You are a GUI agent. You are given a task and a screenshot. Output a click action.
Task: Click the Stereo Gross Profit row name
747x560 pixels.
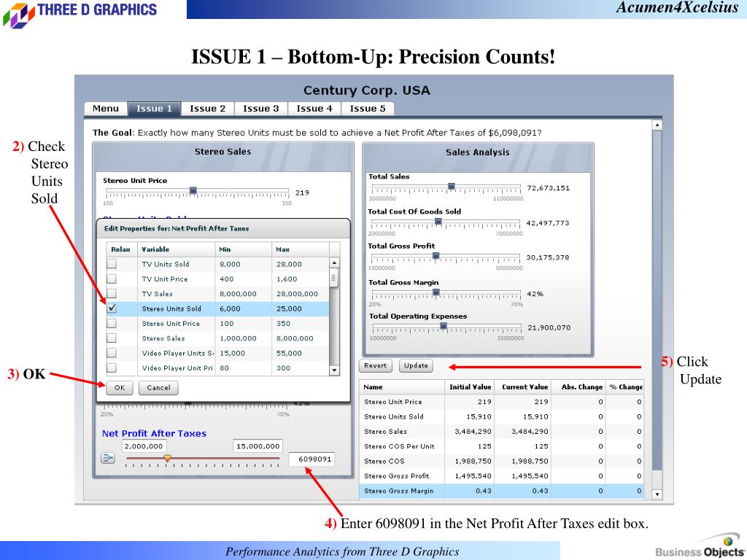click(x=396, y=475)
